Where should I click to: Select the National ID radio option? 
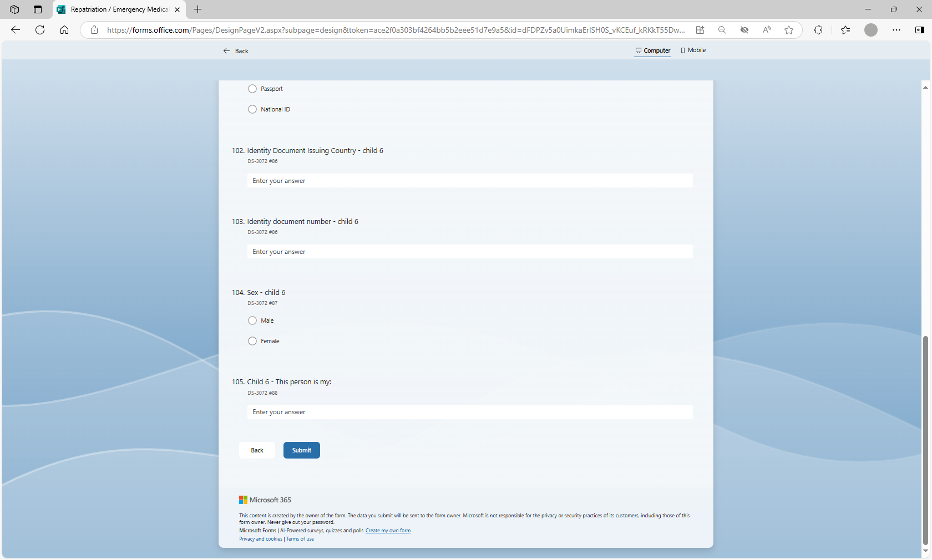(x=252, y=109)
